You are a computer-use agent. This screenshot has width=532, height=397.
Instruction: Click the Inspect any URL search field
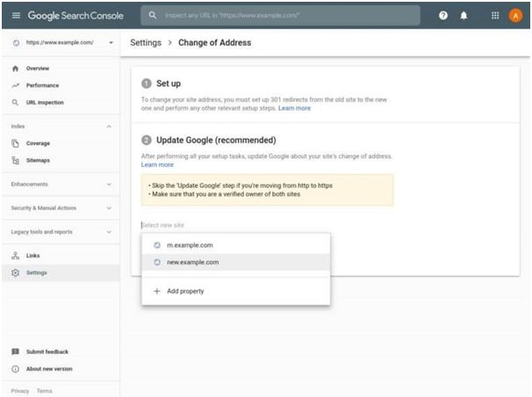coord(280,15)
